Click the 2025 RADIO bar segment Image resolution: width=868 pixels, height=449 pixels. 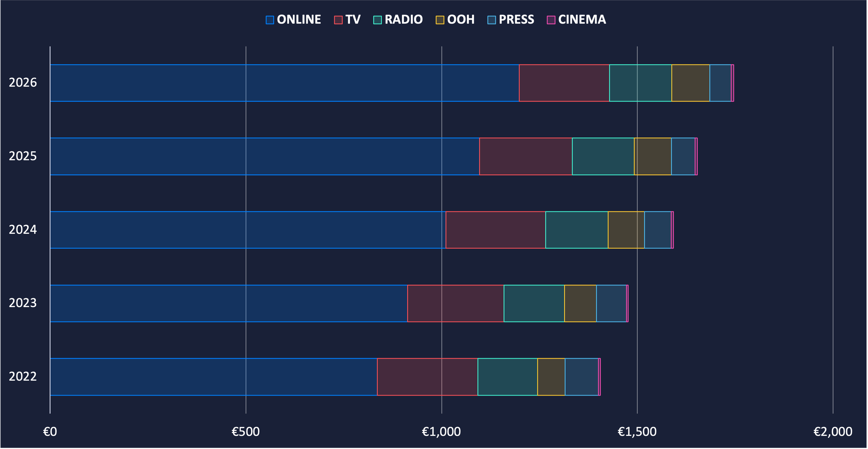click(x=603, y=156)
